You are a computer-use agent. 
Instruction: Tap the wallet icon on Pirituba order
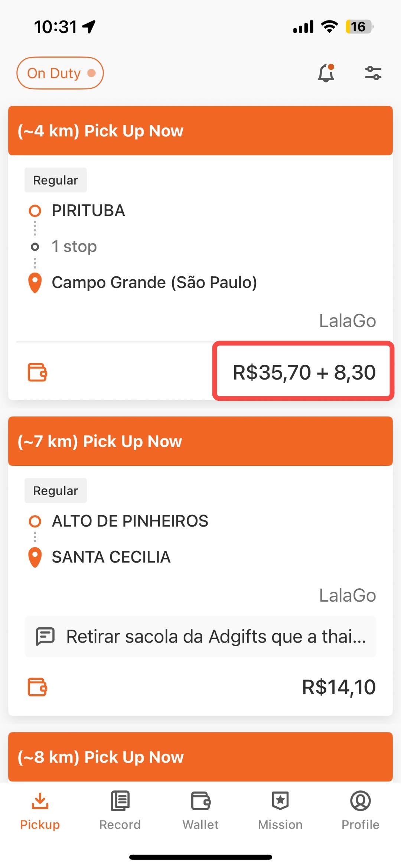point(38,372)
